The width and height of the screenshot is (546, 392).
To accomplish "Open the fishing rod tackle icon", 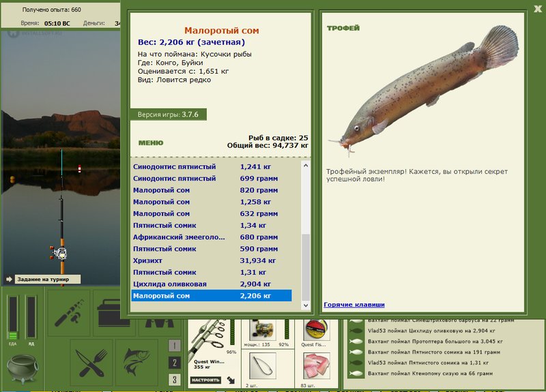I will 69,313.
